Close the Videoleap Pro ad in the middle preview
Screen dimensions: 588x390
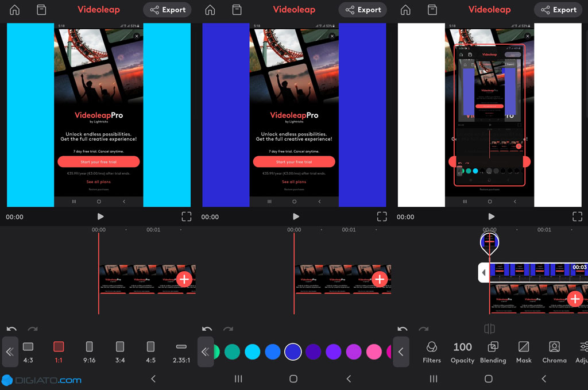[332, 36]
